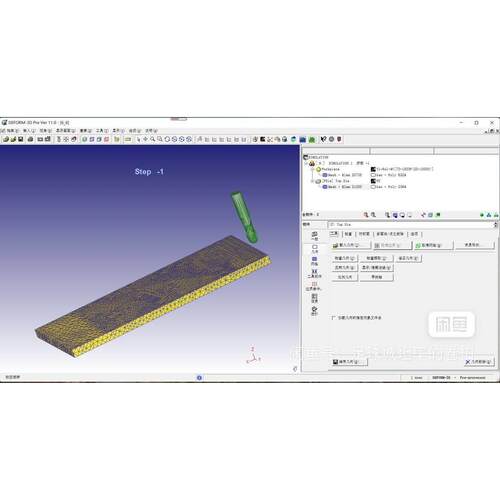
Task: Select the Mesh row under Workpiece
Action: click(342, 175)
